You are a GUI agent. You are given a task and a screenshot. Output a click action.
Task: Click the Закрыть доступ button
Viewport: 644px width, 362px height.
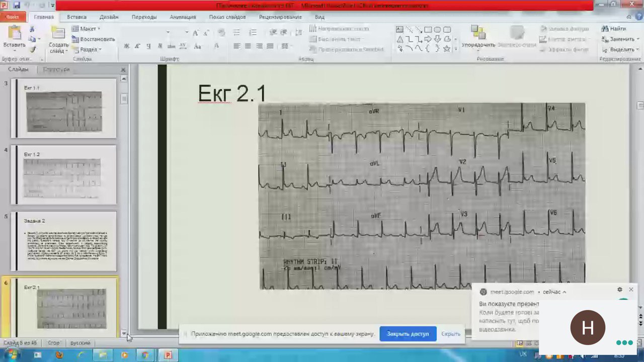click(408, 333)
